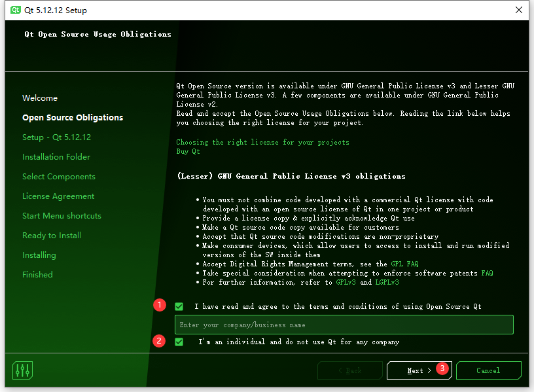Open the LGPLv3 link
The image size is (534, 392).
pyautogui.click(x=387, y=282)
